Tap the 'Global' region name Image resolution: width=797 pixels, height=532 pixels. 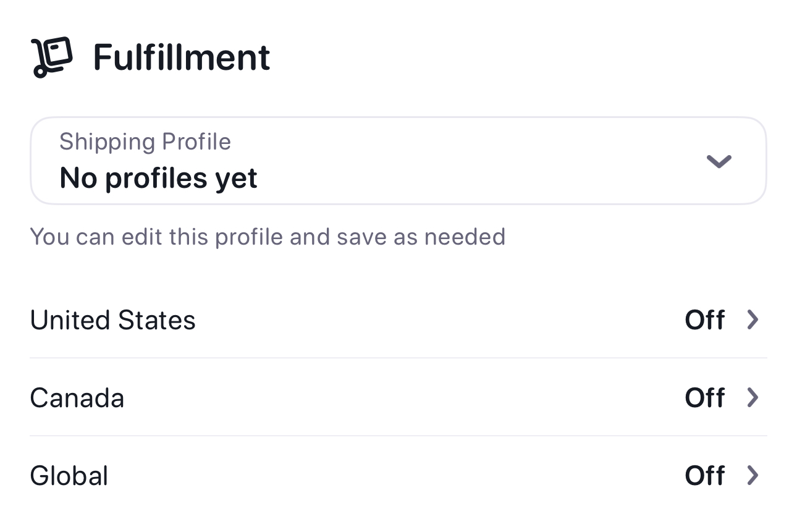coord(69,476)
